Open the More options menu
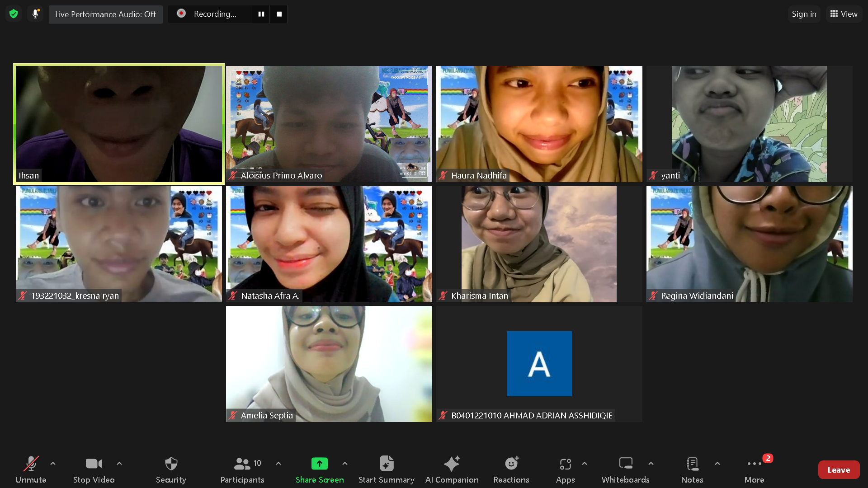 754,469
